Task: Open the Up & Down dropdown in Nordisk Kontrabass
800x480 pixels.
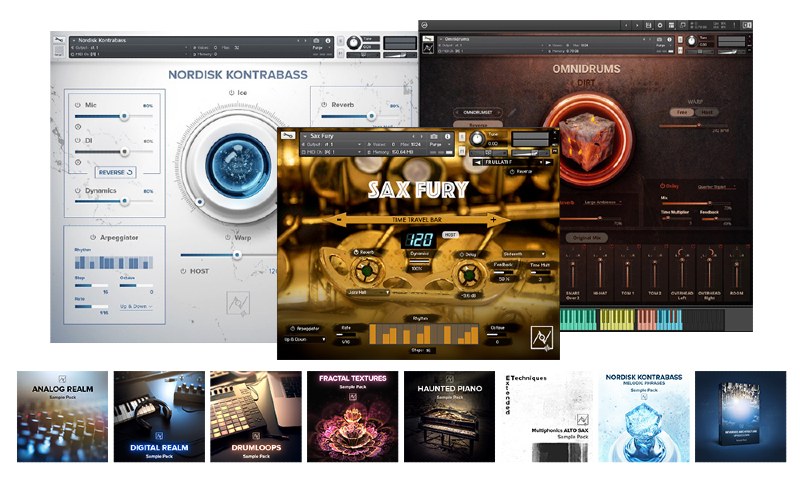Action: click(x=136, y=307)
